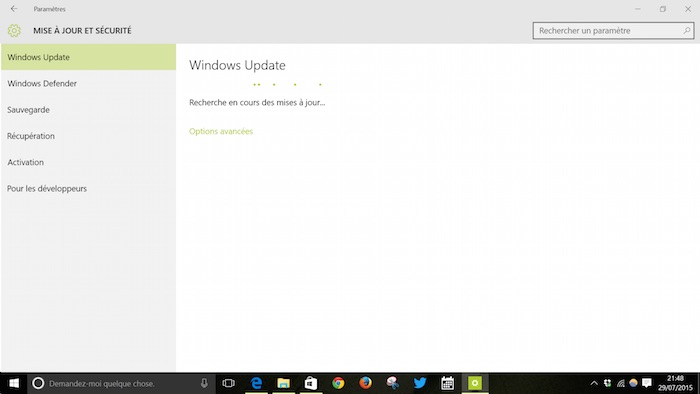
Task: Restore down the Paramètres window
Action: [x=662, y=9]
